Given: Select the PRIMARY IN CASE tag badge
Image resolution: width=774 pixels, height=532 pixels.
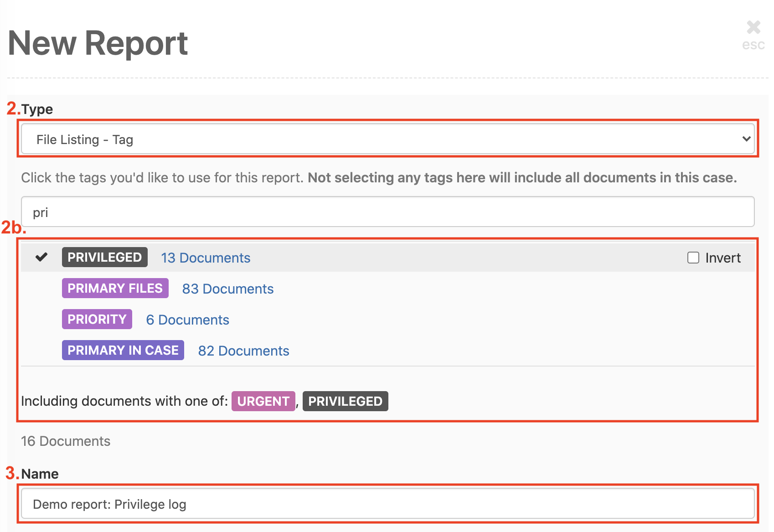Looking at the screenshot, I should (x=122, y=350).
